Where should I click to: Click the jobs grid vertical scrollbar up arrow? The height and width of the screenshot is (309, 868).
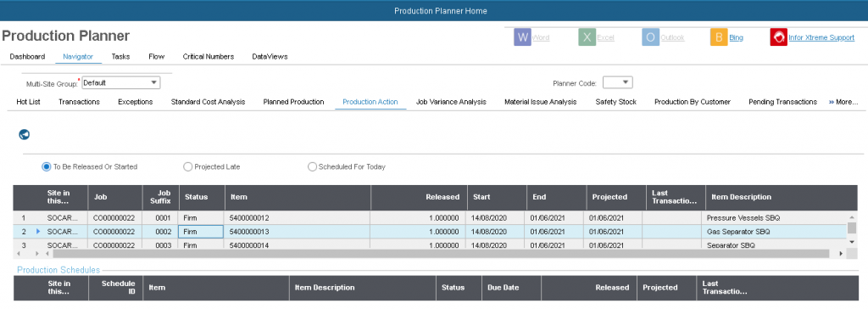(852, 217)
